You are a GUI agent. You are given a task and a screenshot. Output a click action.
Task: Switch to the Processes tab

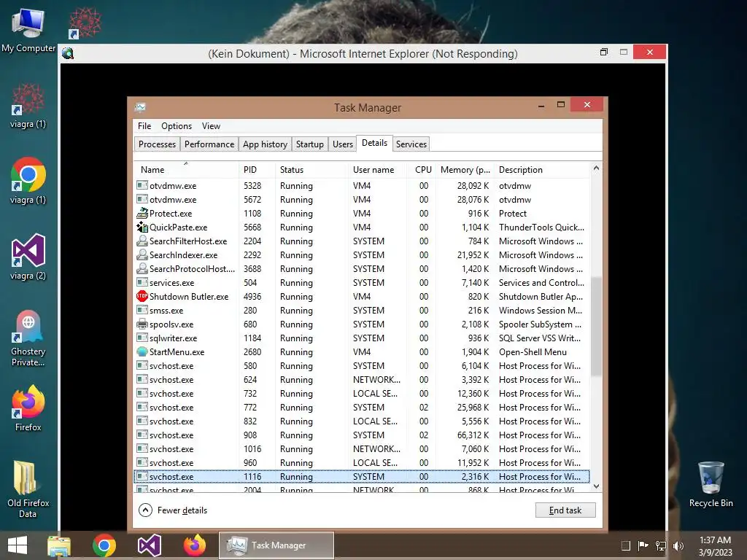(157, 144)
